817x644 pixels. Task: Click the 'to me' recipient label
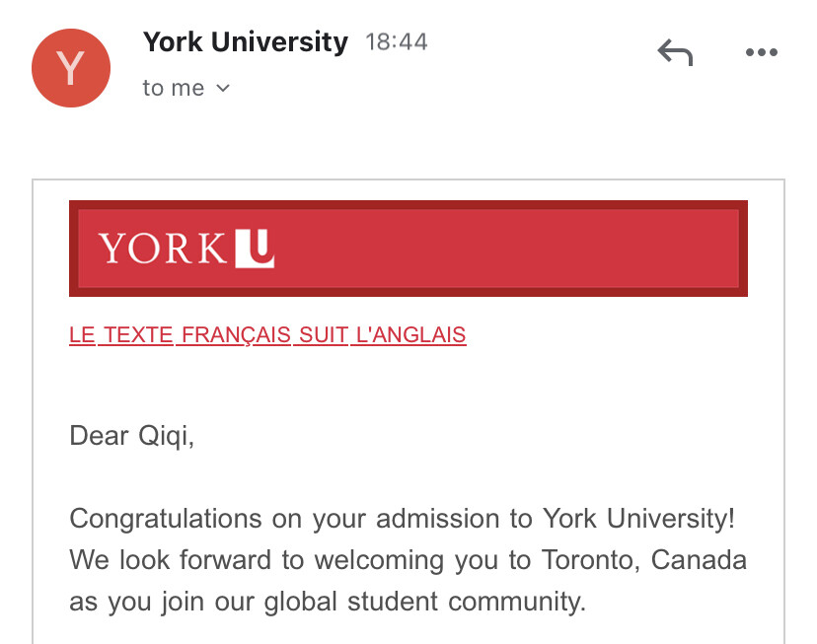coord(173,88)
